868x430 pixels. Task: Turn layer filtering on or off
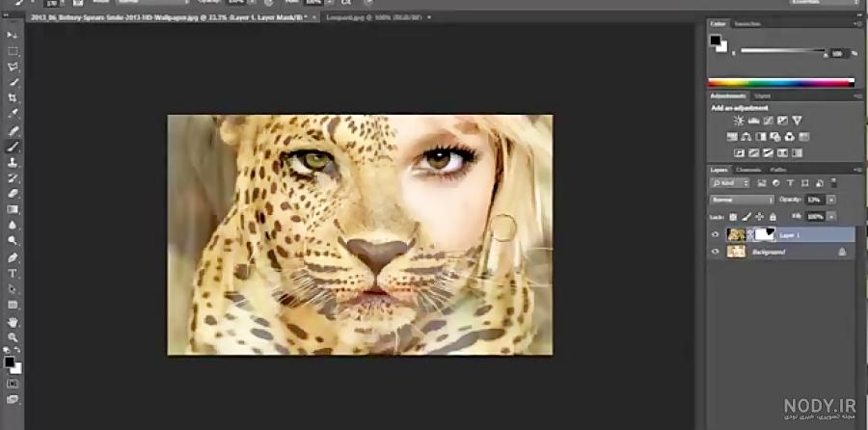click(834, 182)
